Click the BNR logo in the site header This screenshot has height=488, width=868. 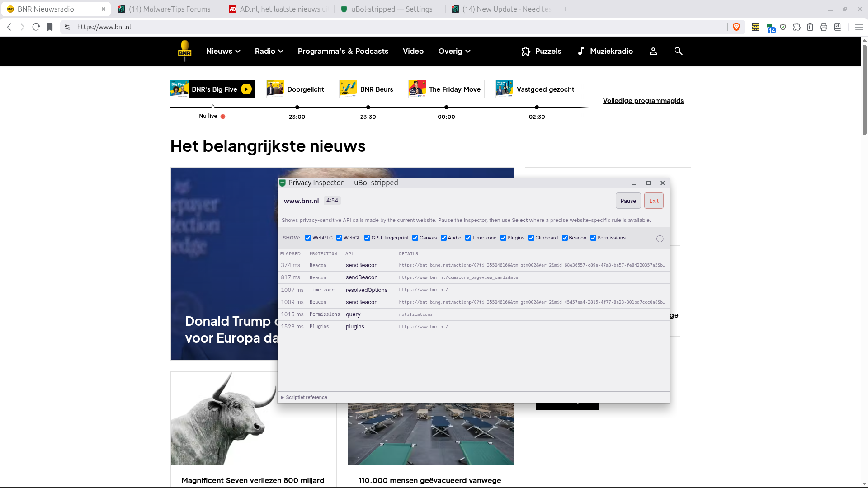[184, 51]
